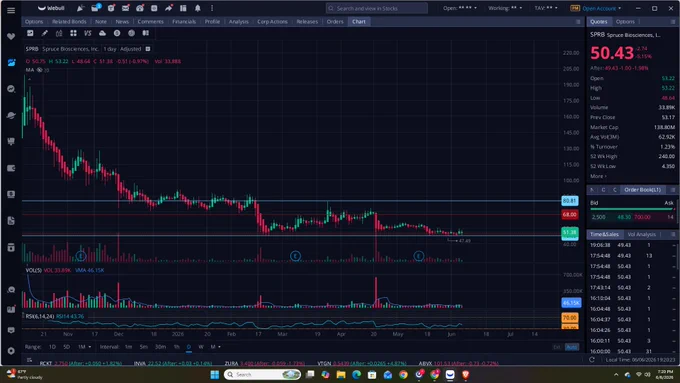680x383 pixels.
Task: Toggle MA indicator visibility eye icon
Action: 39,70
